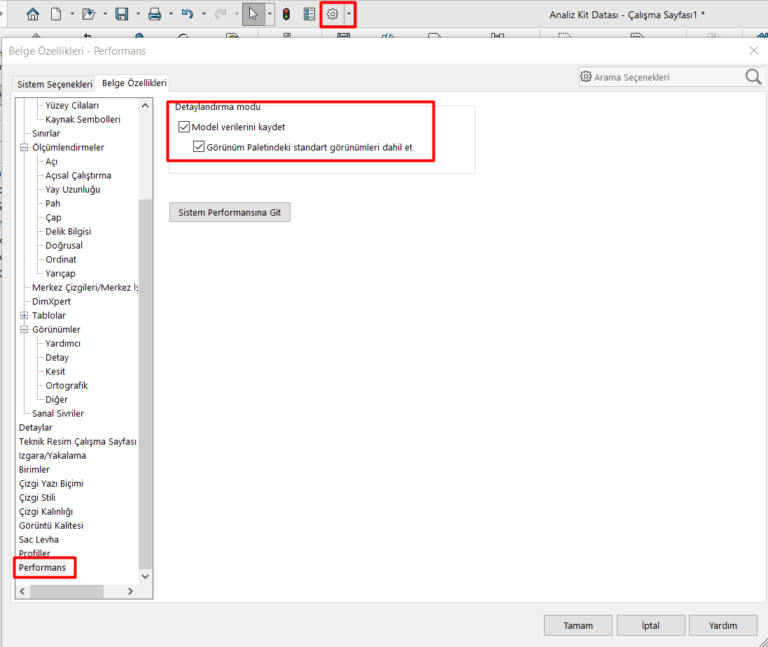Toggle Görünüm Paletindeki standart görünümleri checkbox
This screenshot has width=768, height=647.
coord(200,147)
